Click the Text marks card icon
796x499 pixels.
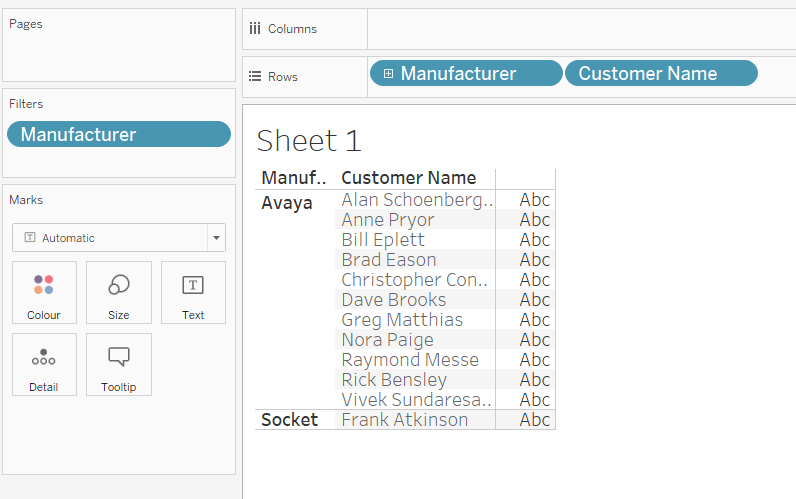tap(193, 285)
